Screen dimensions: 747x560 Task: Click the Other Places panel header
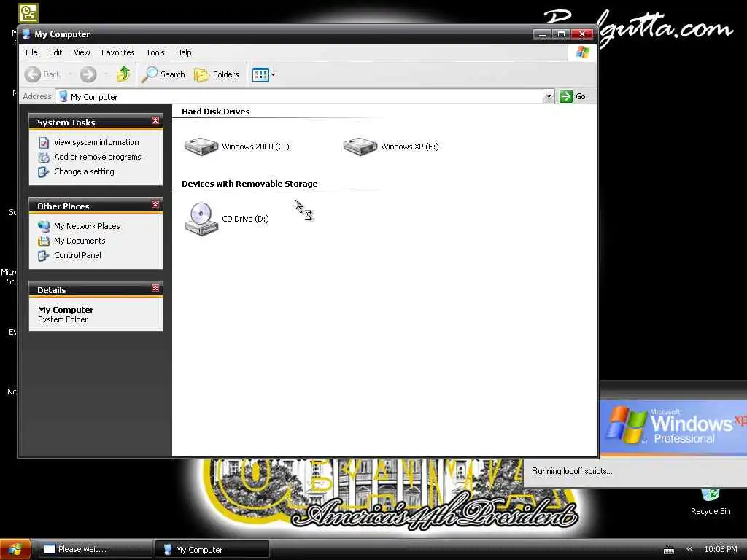click(96, 206)
